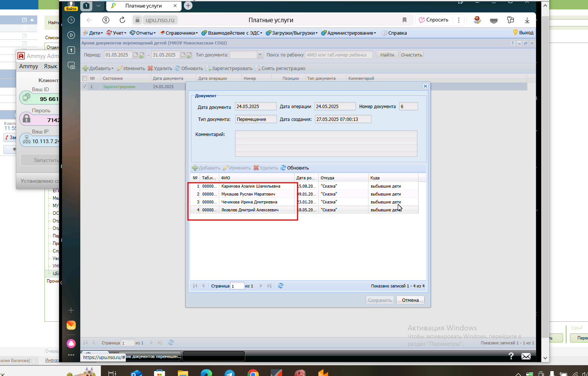Viewport: 588px width, 376px height.
Task: Click the browser back arrow
Action: click(x=89, y=20)
